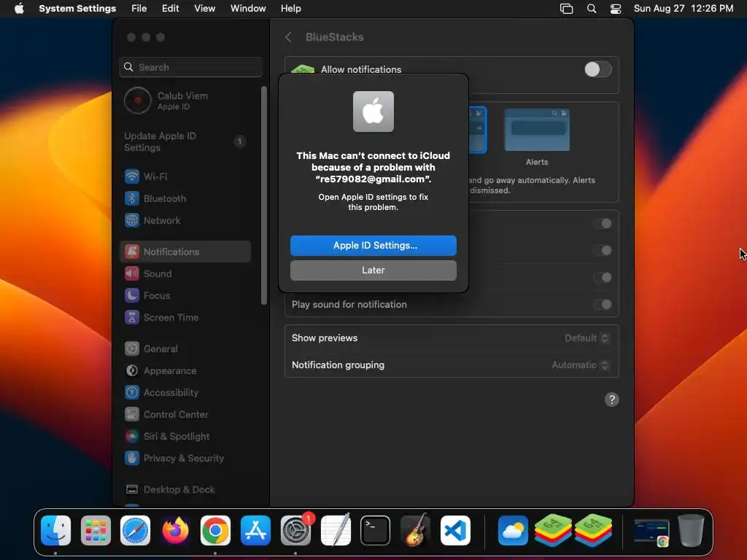Open General settings in sidebar

tap(185, 349)
